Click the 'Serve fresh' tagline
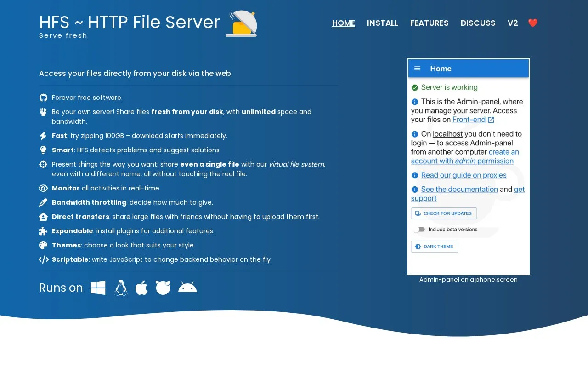Viewport: 588px width, 368px height. point(63,35)
